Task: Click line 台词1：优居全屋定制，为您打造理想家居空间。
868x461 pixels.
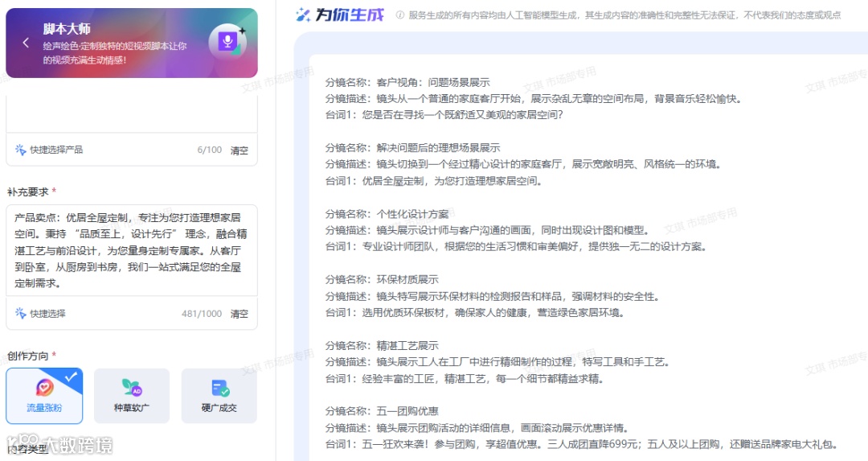Action: [x=433, y=181]
